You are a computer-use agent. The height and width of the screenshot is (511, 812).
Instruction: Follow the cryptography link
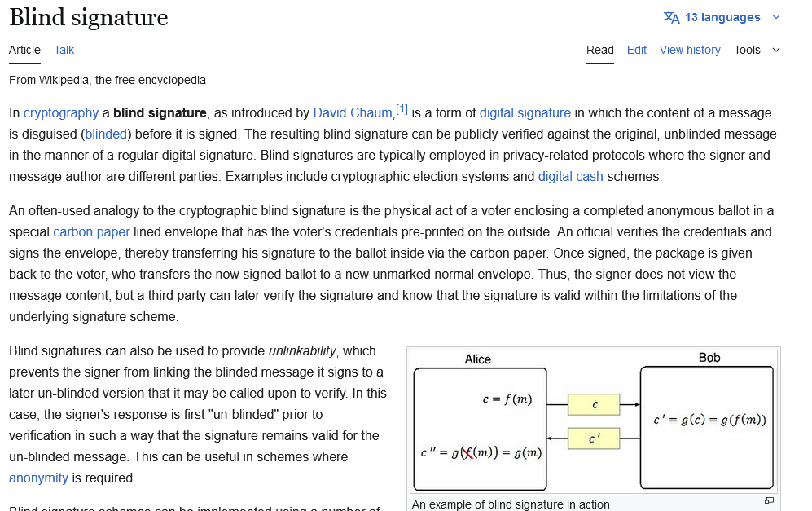click(x=60, y=113)
